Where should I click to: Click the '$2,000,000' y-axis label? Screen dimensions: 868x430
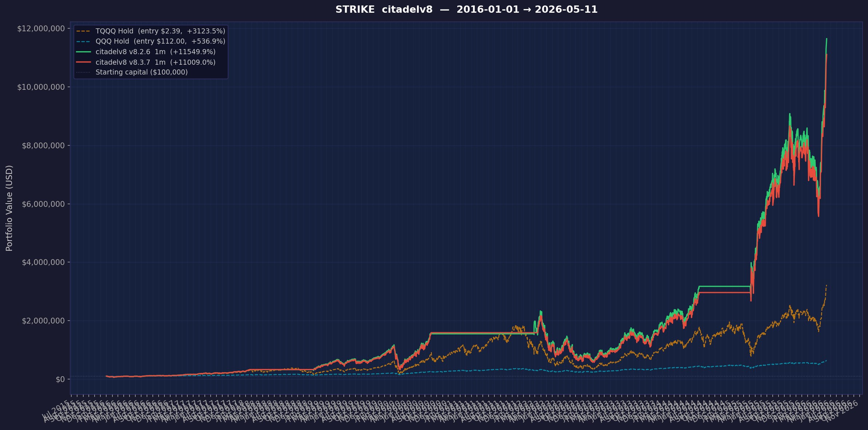pos(43,321)
